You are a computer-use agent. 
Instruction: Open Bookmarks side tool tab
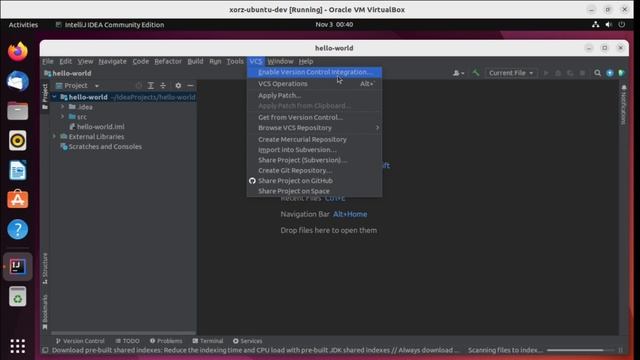(45, 312)
